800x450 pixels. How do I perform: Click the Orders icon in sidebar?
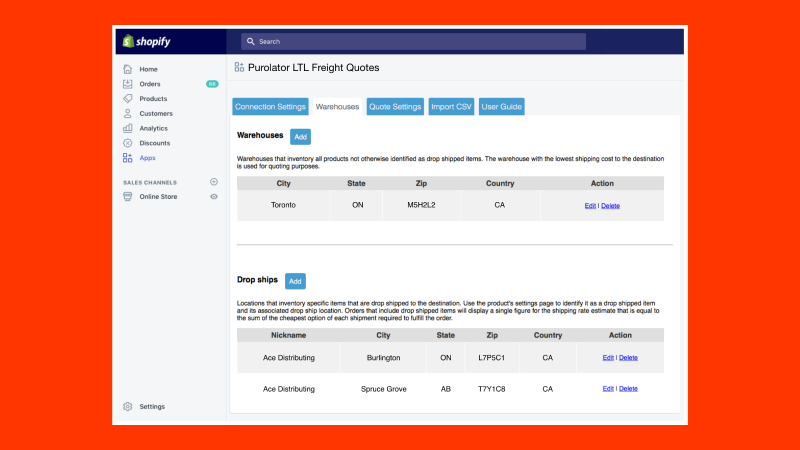click(x=128, y=84)
